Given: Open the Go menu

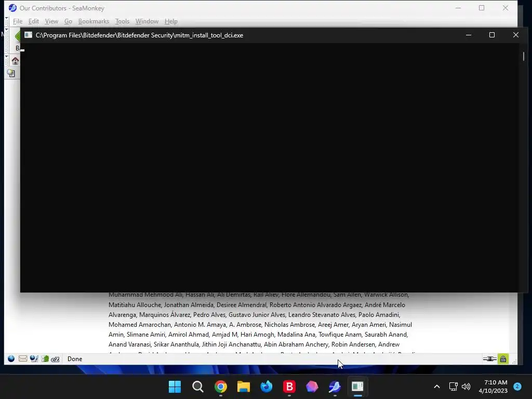Looking at the screenshot, I should tap(68, 21).
